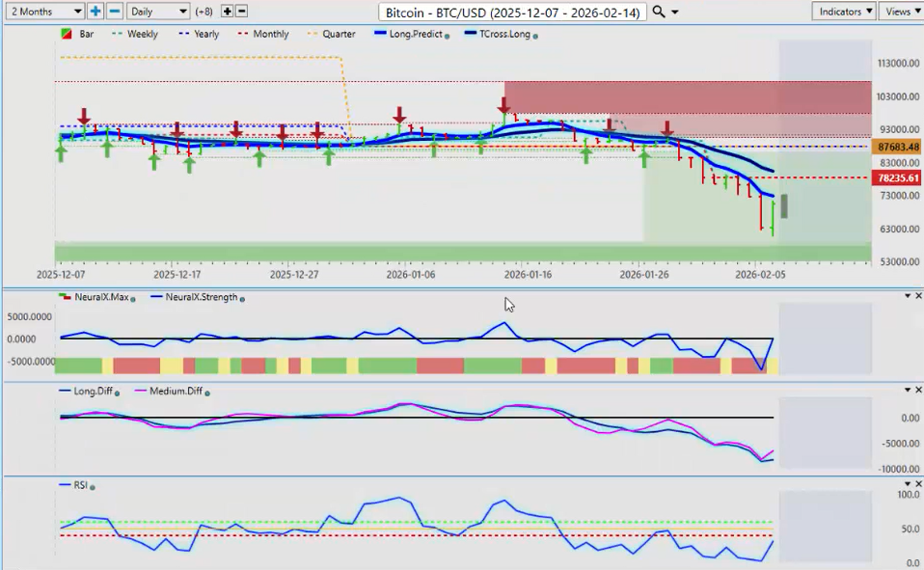
Task: Click the small black minus button
Action: (x=241, y=12)
